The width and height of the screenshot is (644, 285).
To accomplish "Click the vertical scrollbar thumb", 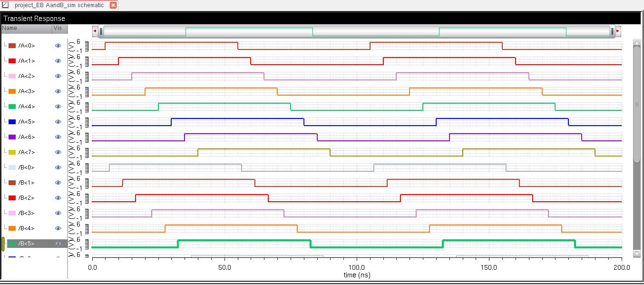I will tap(637, 105).
